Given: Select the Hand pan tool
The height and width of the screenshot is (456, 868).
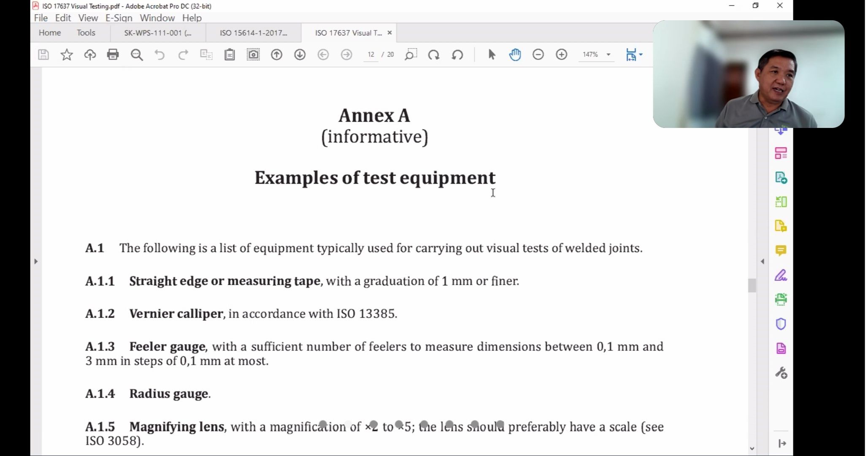Looking at the screenshot, I should click(515, 54).
